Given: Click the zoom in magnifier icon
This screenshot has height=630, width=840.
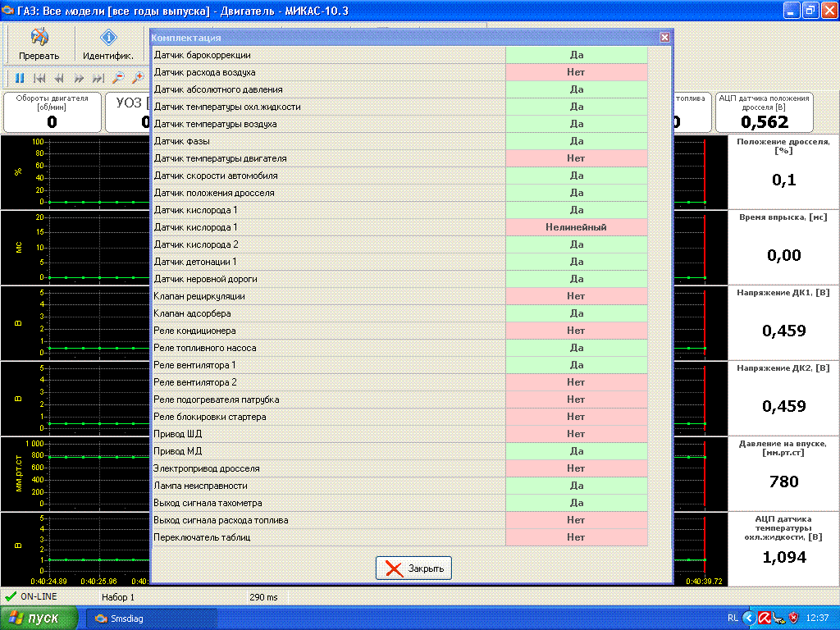Looking at the screenshot, I should (138, 78).
